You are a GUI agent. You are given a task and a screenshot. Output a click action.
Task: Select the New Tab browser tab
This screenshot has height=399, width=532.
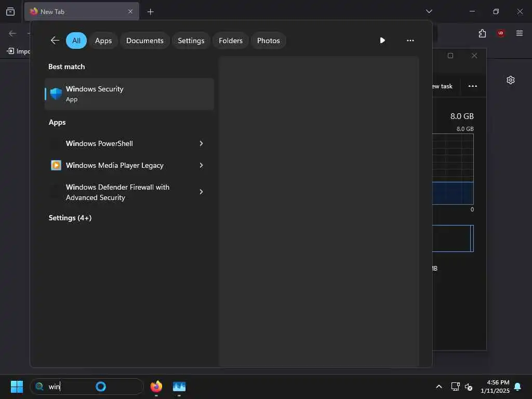82,11
